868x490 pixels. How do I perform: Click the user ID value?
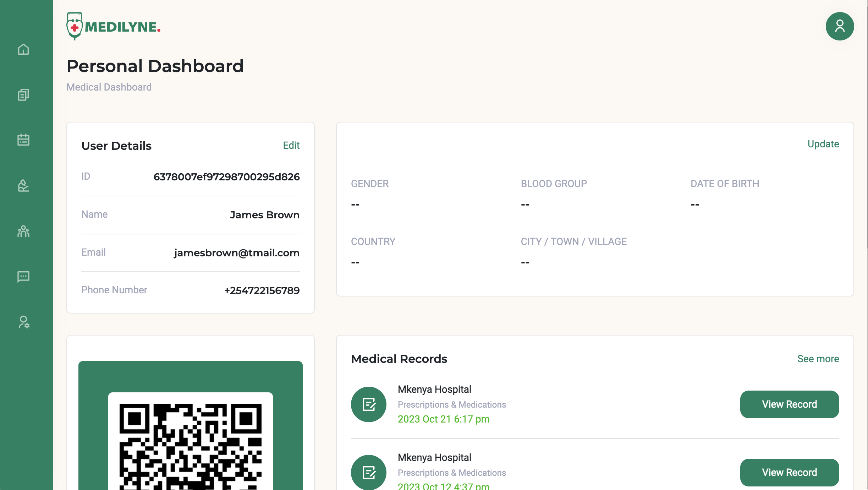pyautogui.click(x=226, y=177)
